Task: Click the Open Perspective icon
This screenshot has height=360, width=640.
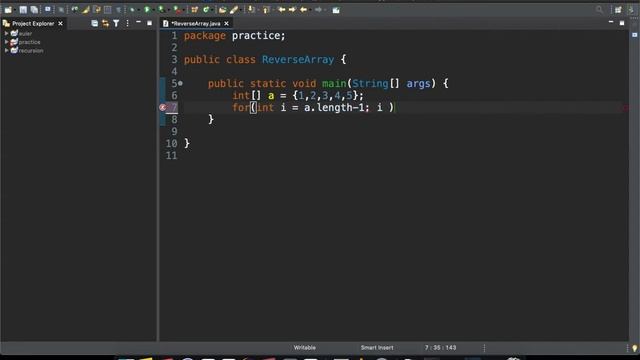Action: [x=618, y=10]
